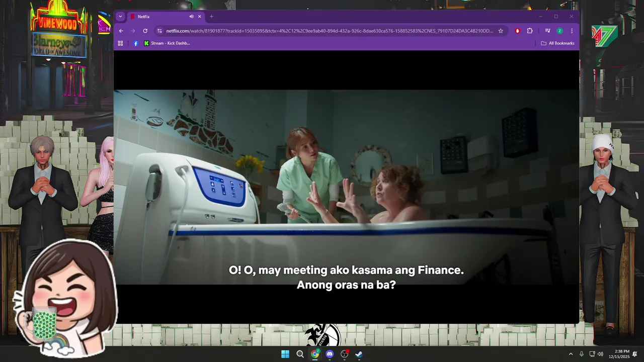
Task: Open Windows Search from the taskbar
Action: point(300,354)
